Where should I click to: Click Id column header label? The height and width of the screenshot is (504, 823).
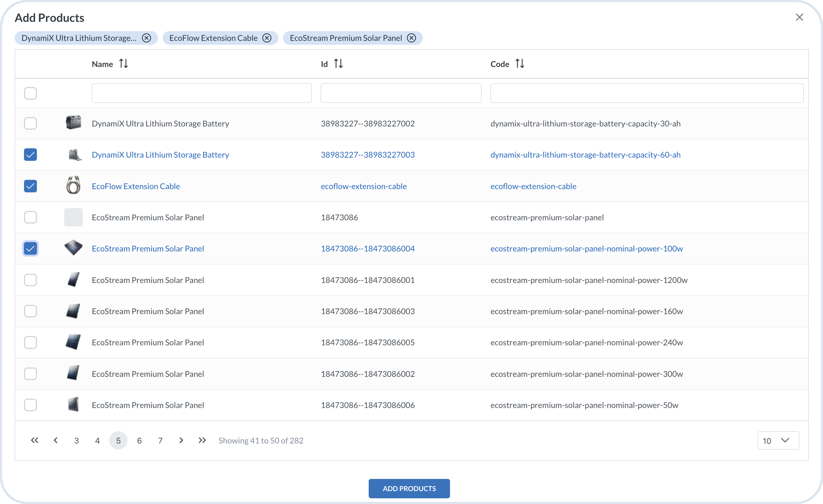(324, 64)
